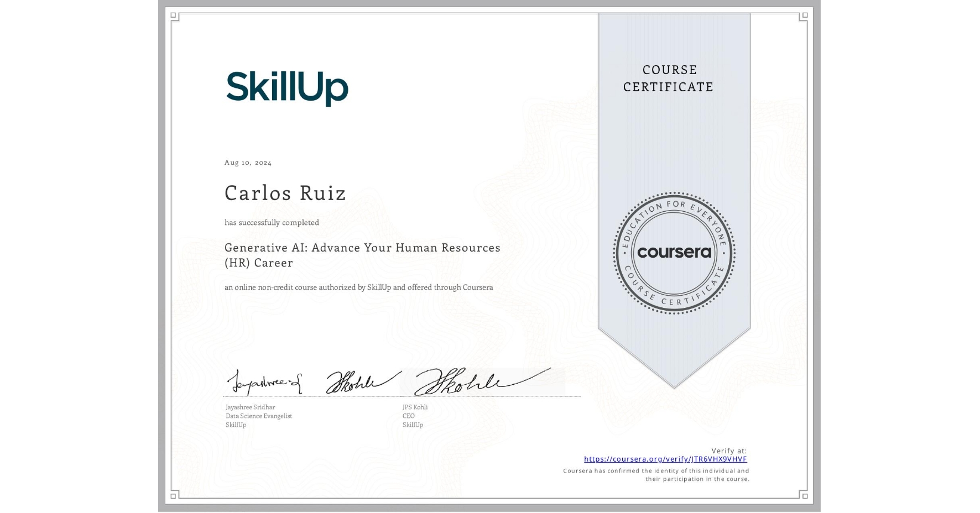The width and height of the screenshot is (980, 513).
Task: Click the teal dot in SkillUp logo
Action: coord(276,75)
